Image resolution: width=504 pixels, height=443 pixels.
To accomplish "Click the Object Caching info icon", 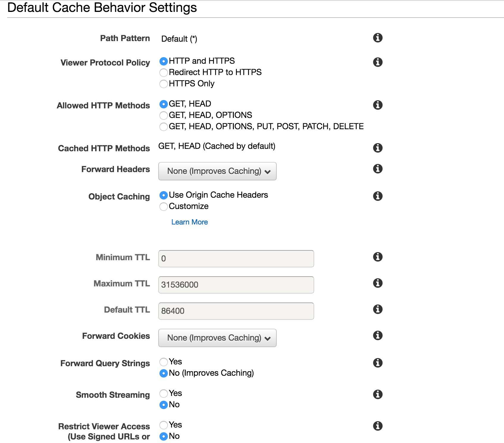I will [378, 196].
